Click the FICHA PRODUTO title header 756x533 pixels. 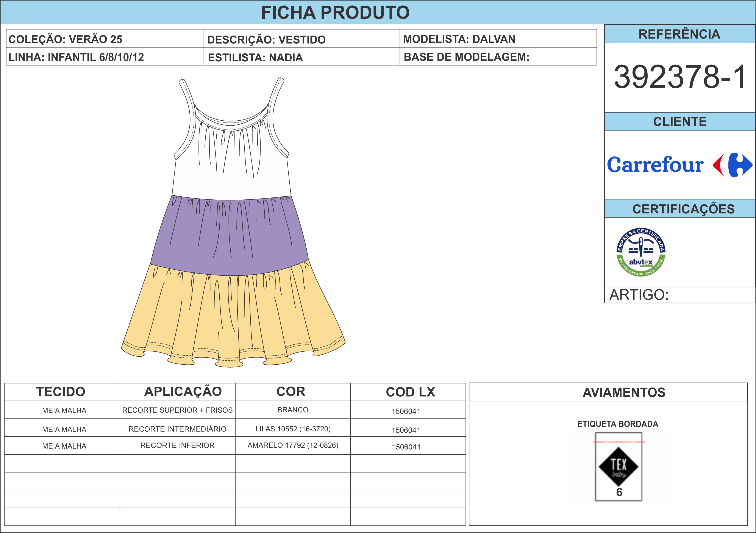335,12
